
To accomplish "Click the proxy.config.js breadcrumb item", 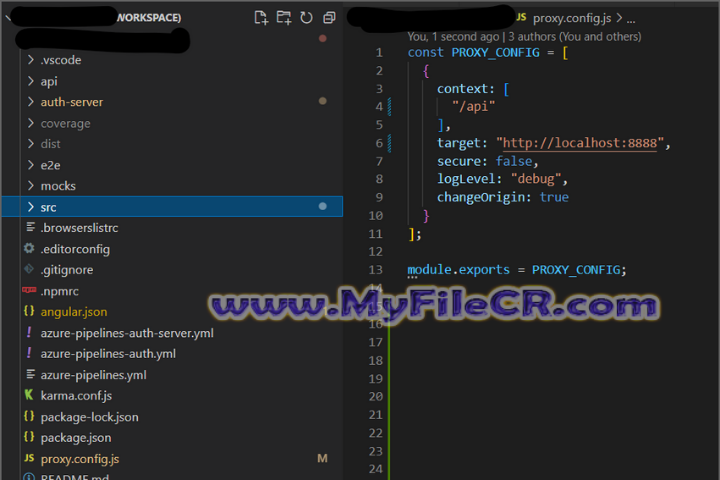I will (572, 18).
